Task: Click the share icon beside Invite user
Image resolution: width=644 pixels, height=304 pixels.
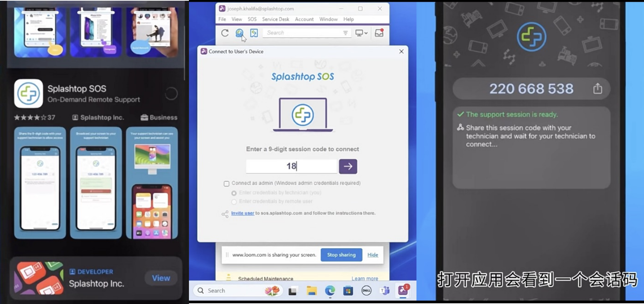Action: 225,214
